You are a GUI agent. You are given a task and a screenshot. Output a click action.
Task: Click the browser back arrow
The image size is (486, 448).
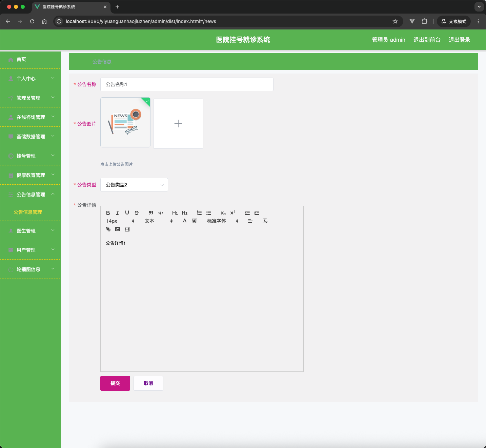[8, 21]
